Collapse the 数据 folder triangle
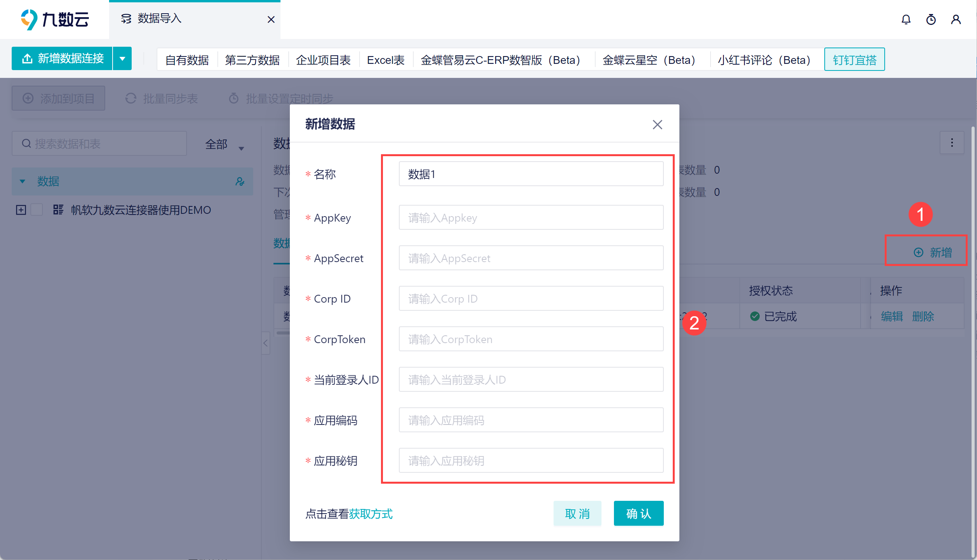This screenshot has height=560, width=977. tap(23, 181)
